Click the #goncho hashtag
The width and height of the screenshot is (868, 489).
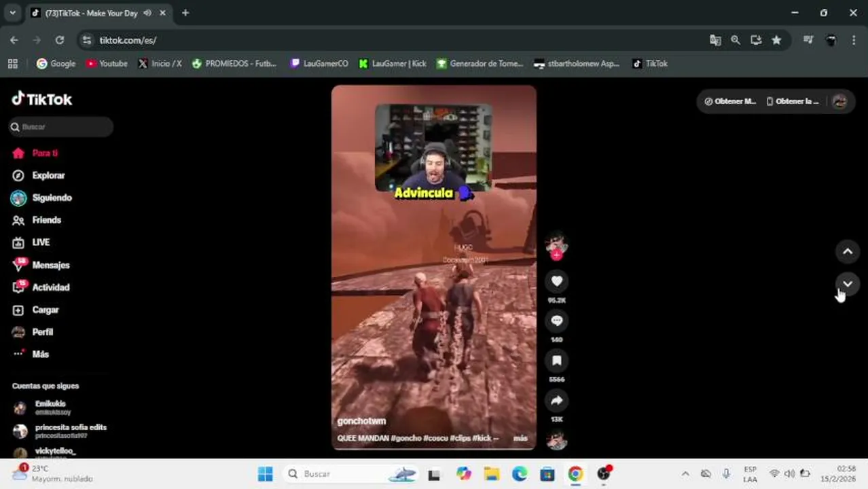[405, 438]
